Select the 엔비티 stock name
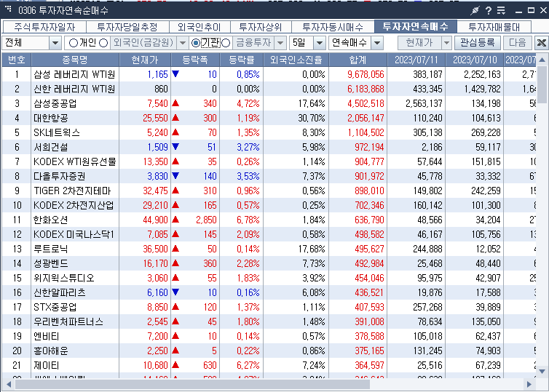549x392 pixels. tap(46, 337)
